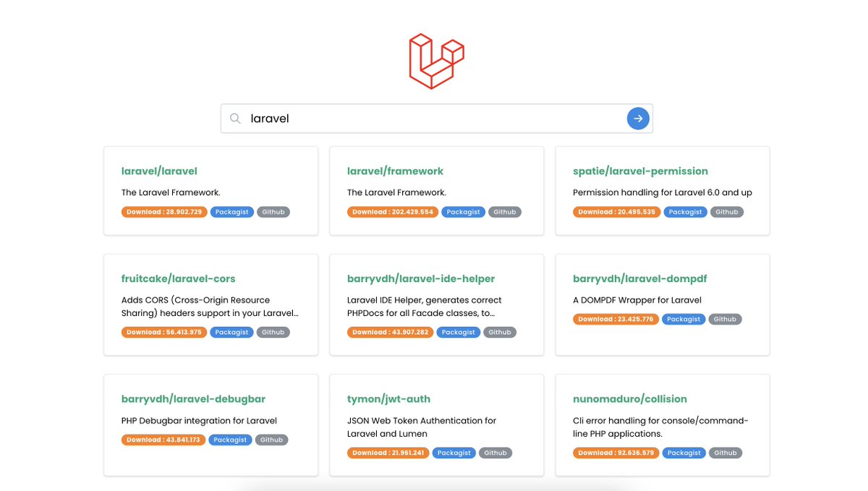868x491 pixels.
Task: Click 'A DOMPDF Wrapper for Laravel' description
Action: (637, 300)
